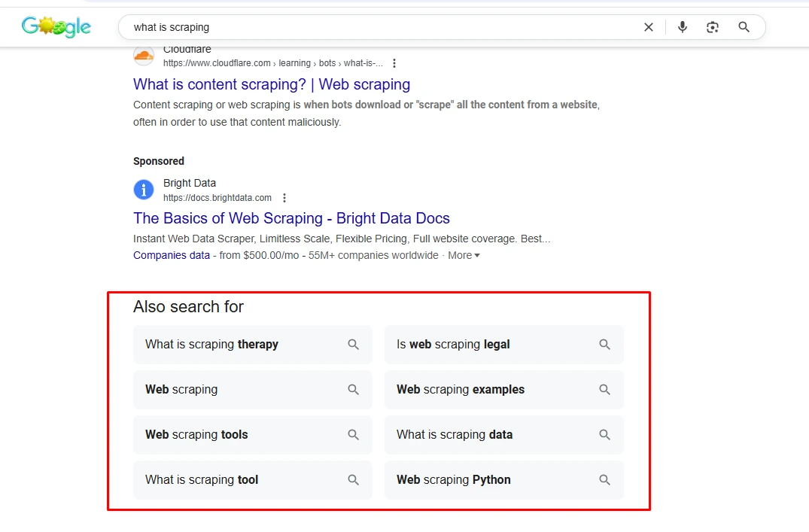Viewport: 809px width, 532px height.
Task: Follow the Companies data sitelink
Action: 172,255
